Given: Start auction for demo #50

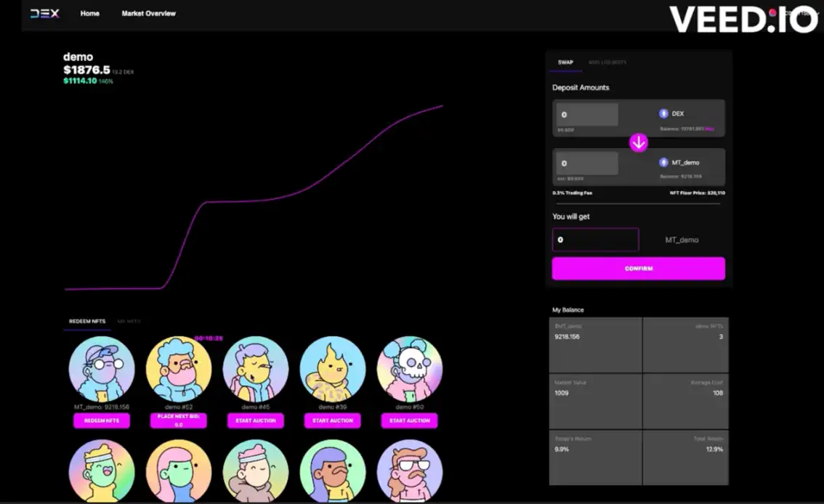Looking at the screenshot, I should (409, 420).
